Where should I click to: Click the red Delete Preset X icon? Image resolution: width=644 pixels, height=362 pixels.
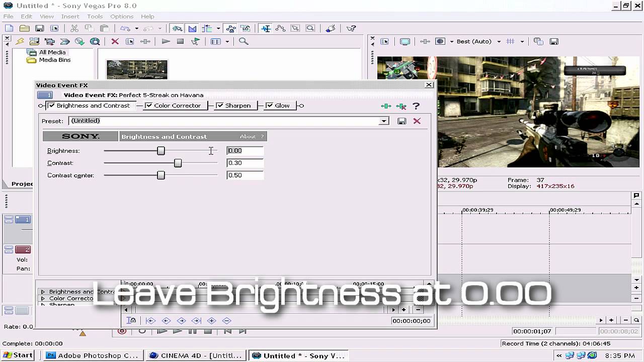[417, 121]
